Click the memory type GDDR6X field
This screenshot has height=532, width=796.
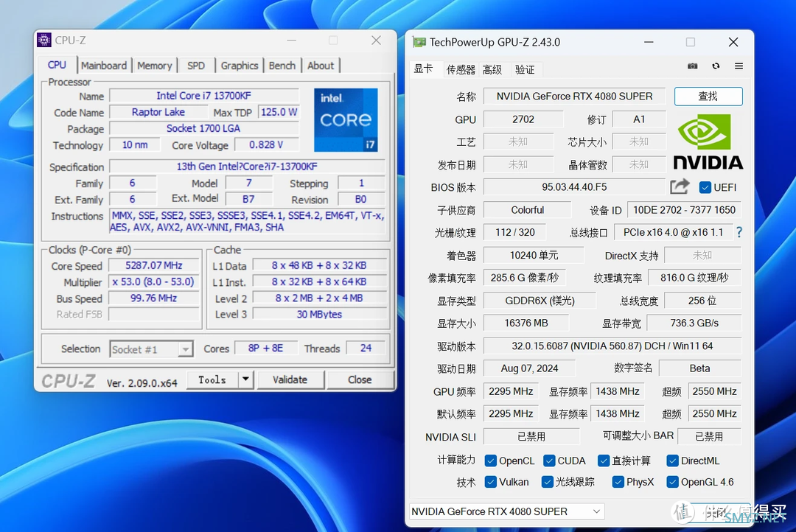[540, 301]
